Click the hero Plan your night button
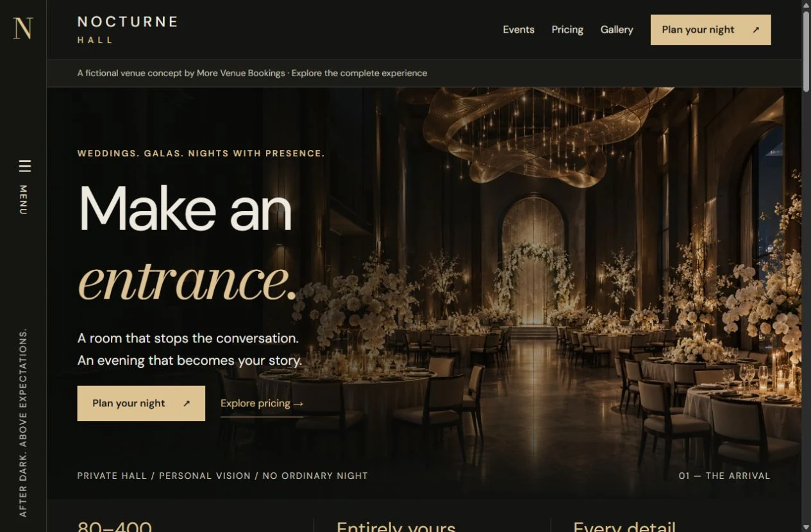 coord(141,403)
